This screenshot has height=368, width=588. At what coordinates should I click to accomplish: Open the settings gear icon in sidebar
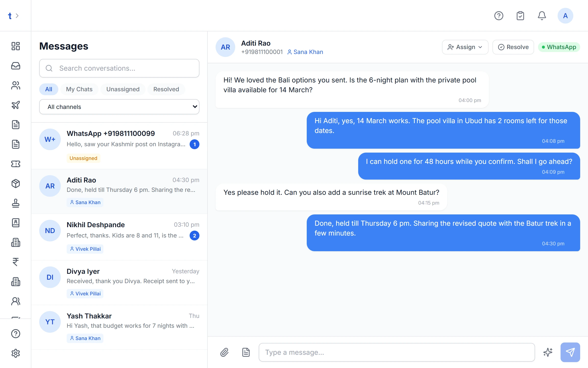click(x=16, y=353)
